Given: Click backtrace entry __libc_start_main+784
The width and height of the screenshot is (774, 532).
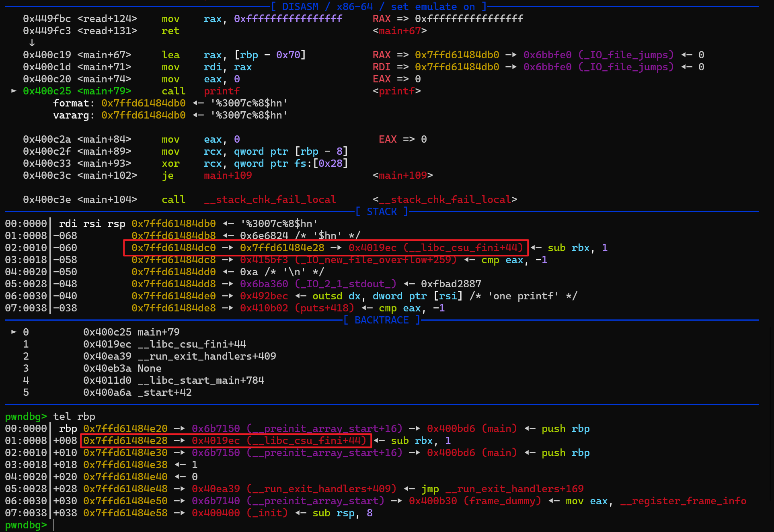Looking at the screenshot, I should point(201,381).
